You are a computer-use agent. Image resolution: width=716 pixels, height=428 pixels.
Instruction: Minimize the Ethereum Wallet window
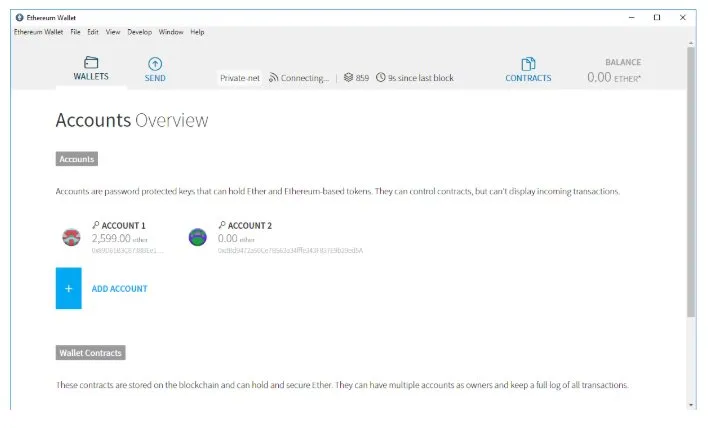(x=632, y=17)
